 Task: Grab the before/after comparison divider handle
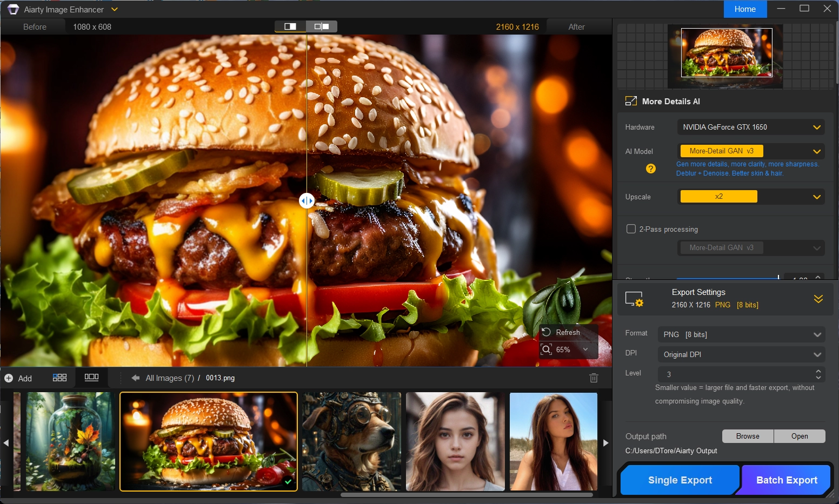(307, 201)
